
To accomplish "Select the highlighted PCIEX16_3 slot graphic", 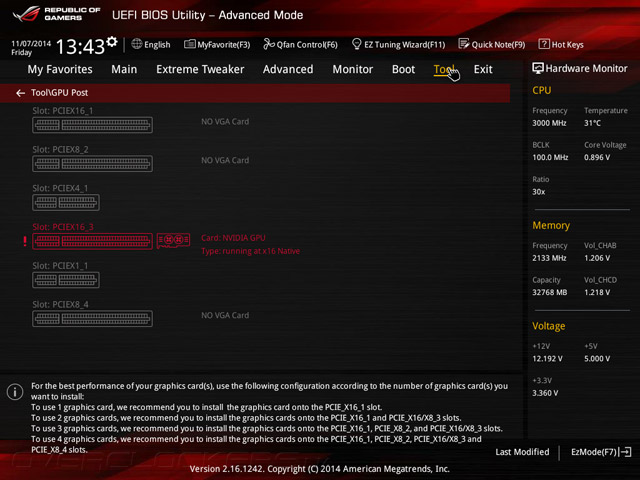I will coord(92,241).
